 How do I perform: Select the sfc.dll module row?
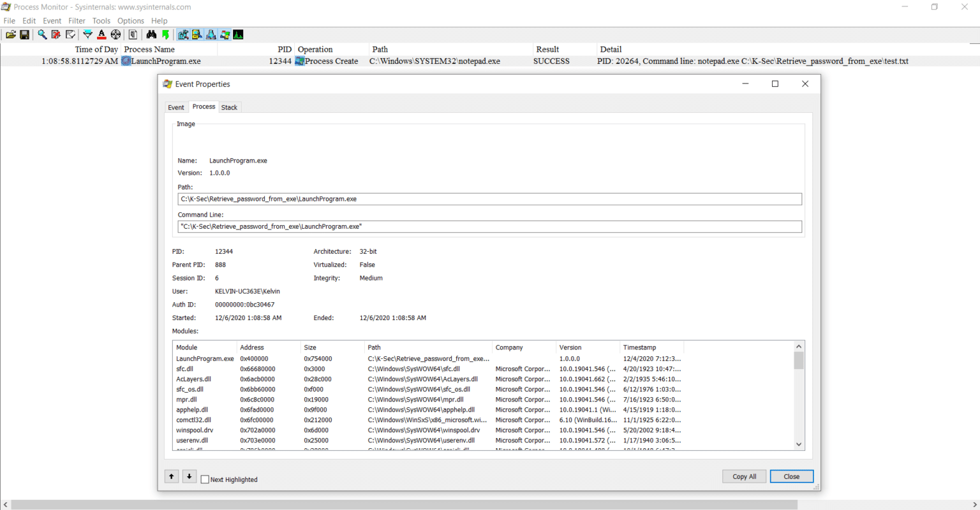point(428,369)
